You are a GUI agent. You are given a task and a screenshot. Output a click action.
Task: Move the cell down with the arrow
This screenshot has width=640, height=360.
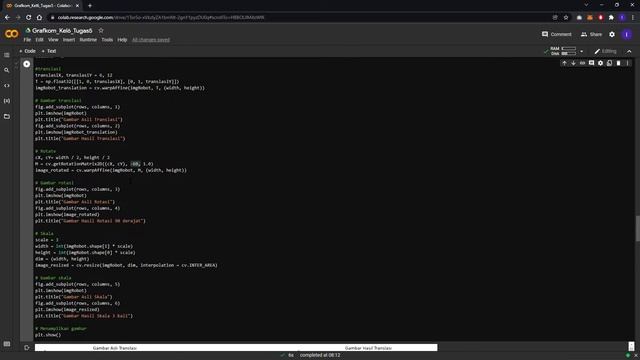(x=573, y=63)
